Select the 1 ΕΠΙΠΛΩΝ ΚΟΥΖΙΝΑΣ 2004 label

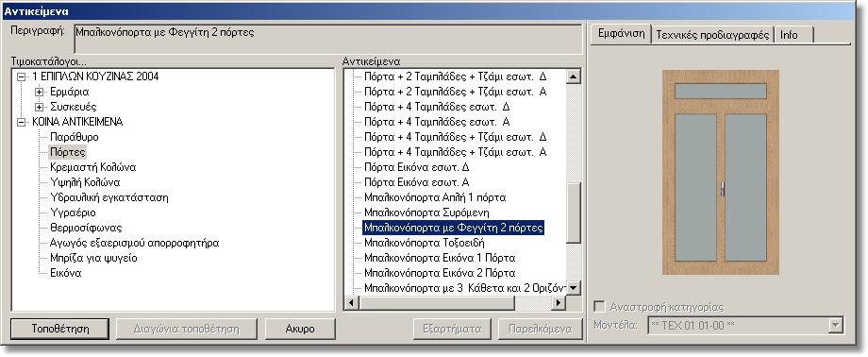95,77
